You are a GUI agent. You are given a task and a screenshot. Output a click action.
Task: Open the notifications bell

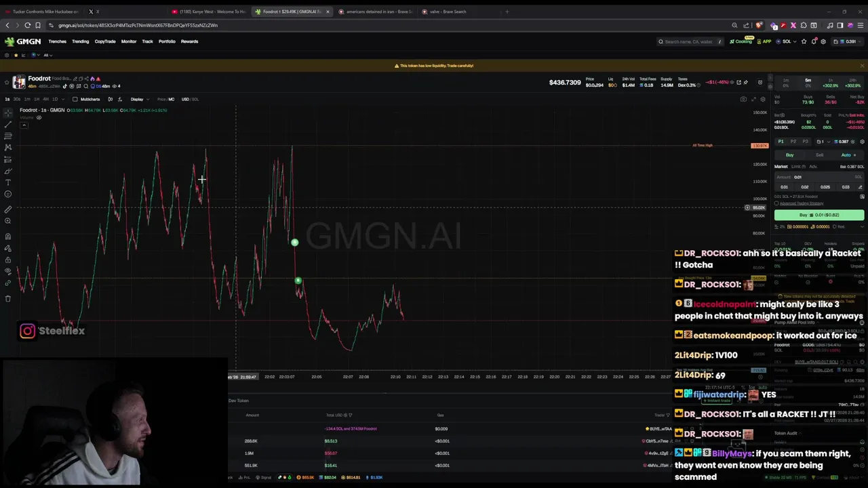pos(814,41)
